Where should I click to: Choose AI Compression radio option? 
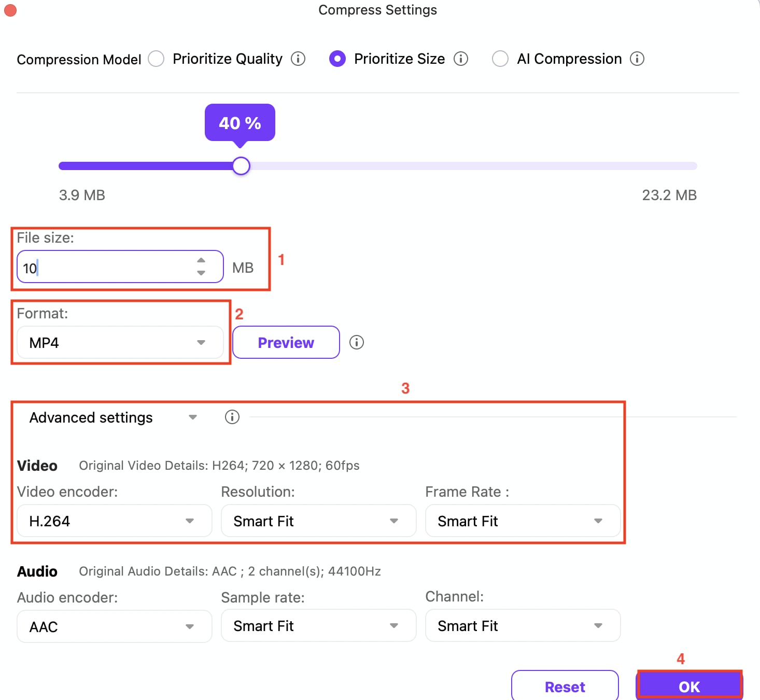(x=500, y=59)
